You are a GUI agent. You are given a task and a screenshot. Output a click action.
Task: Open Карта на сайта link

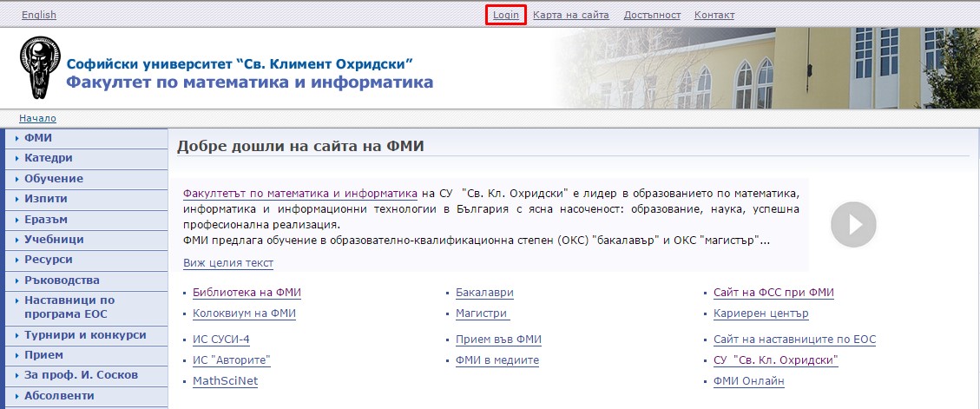pyautogui.click(x=570, y=15)
